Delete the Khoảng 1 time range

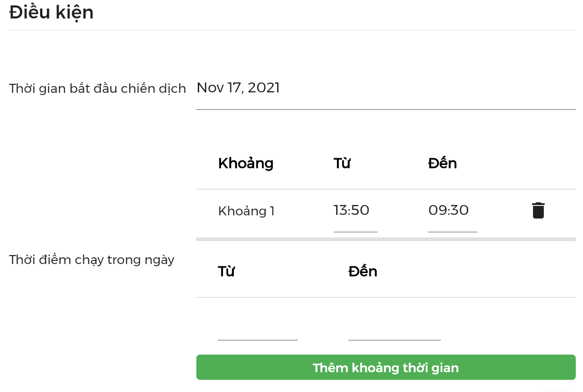click(x=538, y=211)
